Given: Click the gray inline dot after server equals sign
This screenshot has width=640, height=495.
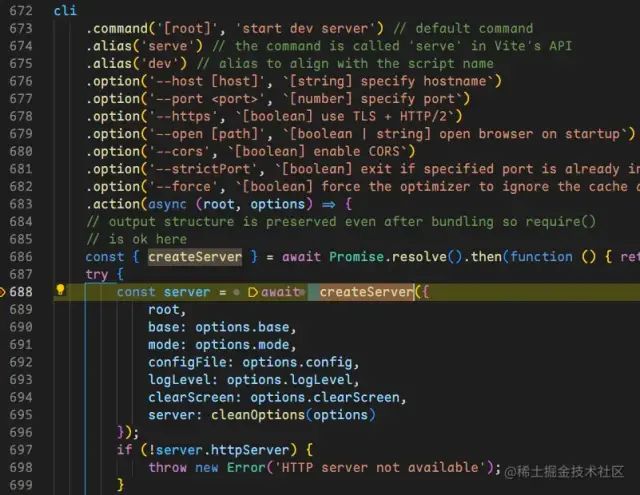Looking at the screenshot, I should click(x=236, y=292).
